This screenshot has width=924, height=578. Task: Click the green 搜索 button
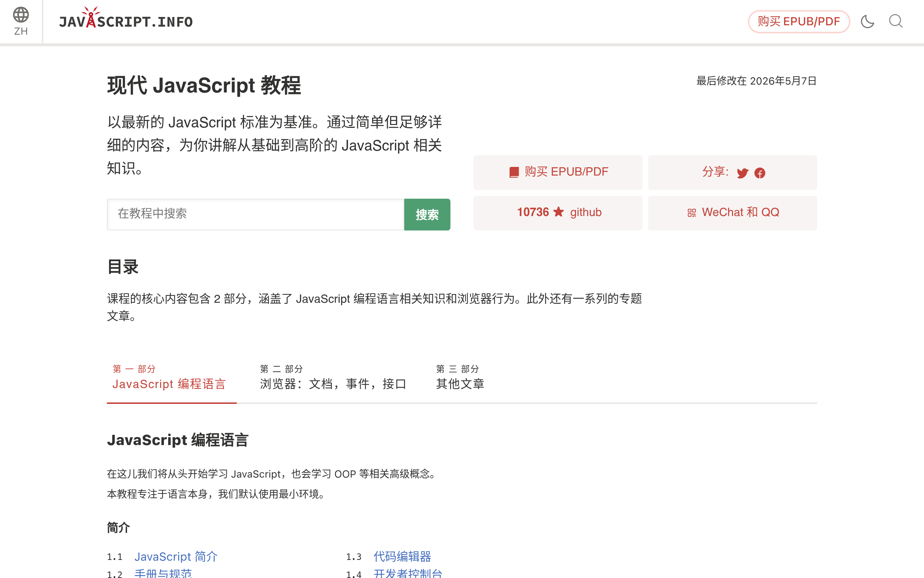(427, 215)
